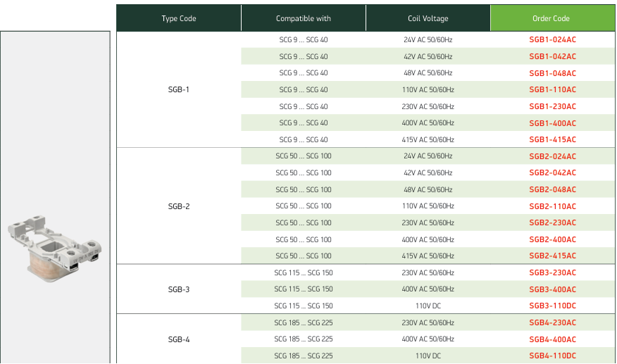Open order code SGB2-110AC
This screenshot has height=364, width=617.
click(x=552, y=206)
